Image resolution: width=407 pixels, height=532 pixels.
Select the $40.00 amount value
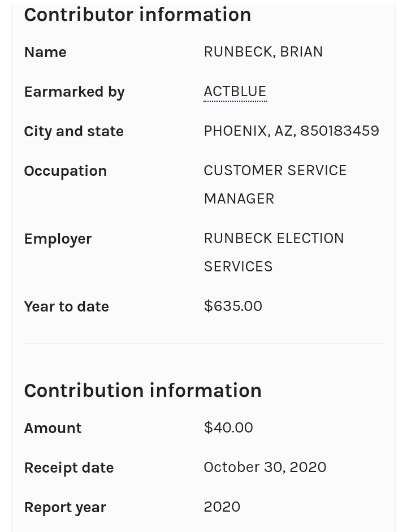228,428
